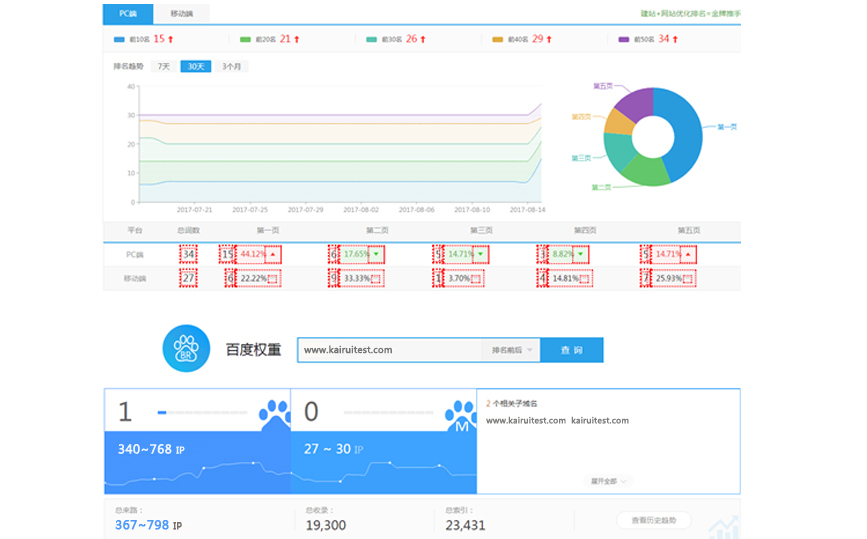This screenshot has width=867, height=539.
Task: Click the Baidu paw logo beside 百度权重
Action: pyautogui.click(x=186, y=348)
